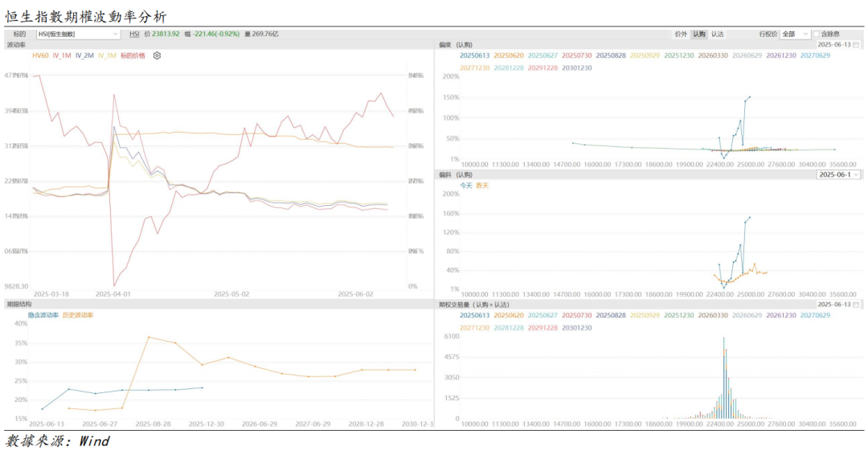Screen dimensions: 868x455
Task: Toggle 20270629 expiry in skew panel legend
Action: click(815, 55)
